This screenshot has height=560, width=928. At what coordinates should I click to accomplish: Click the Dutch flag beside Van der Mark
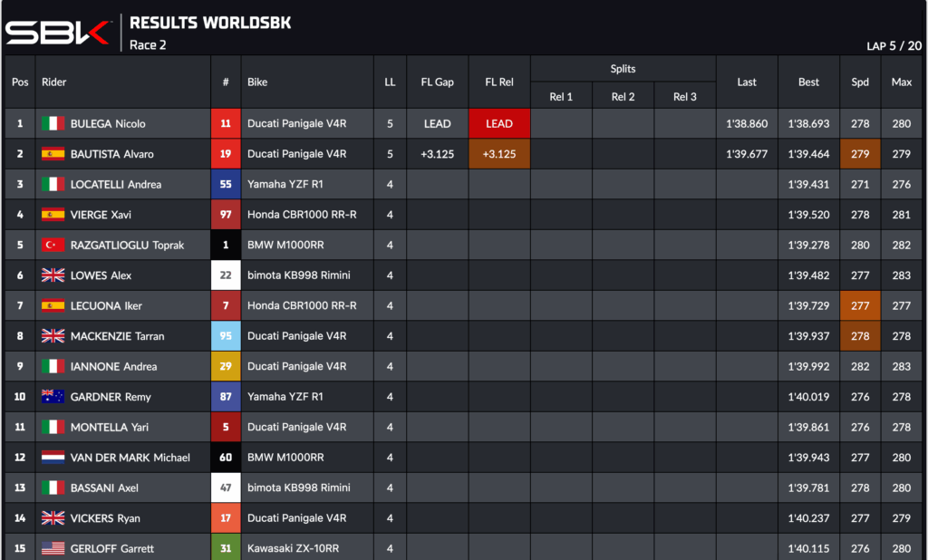pos(53,458)
